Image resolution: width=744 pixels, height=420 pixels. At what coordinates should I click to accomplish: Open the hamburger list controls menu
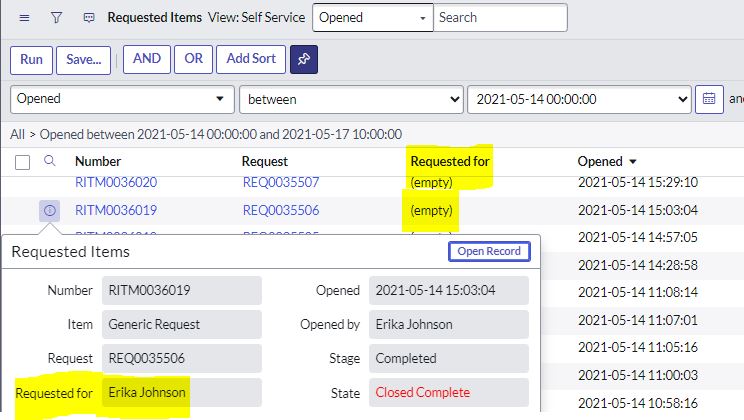coord(24,18)
